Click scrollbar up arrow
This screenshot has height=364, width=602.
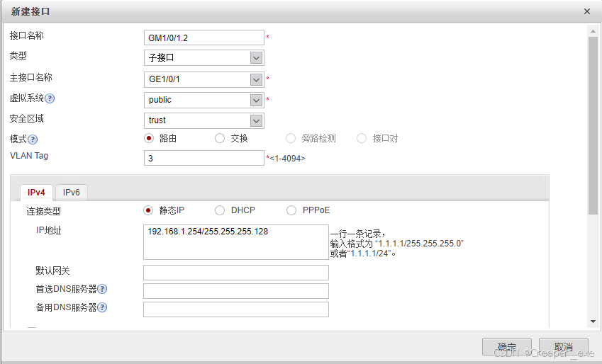tap(593, 31)
